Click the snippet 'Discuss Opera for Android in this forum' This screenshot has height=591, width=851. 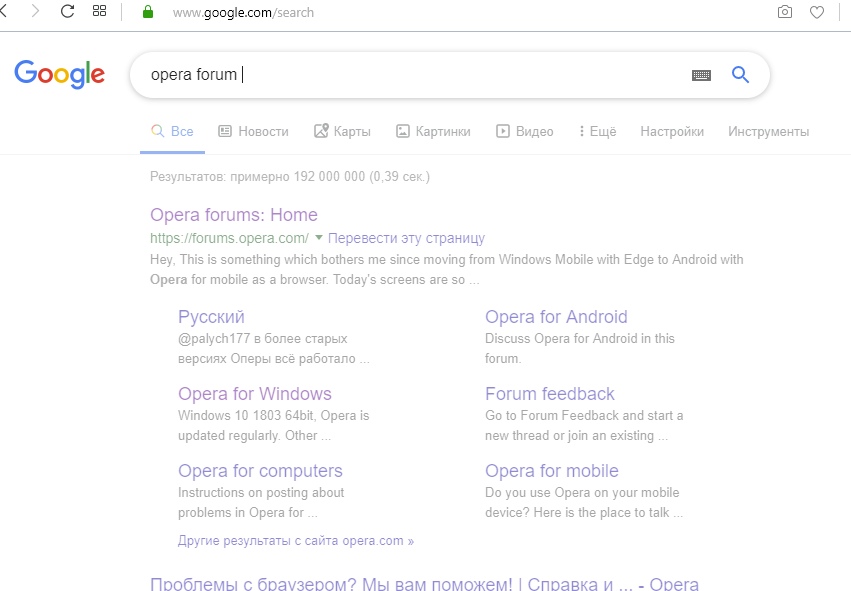pos(580,348)
